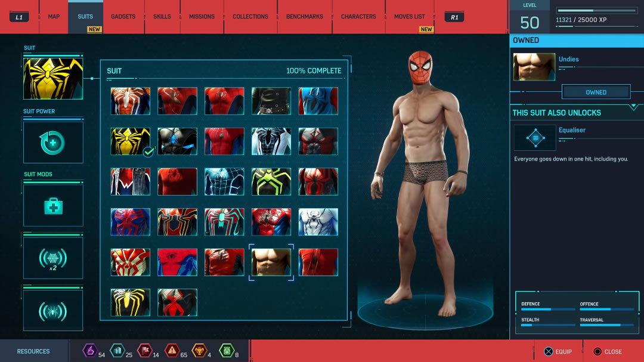Open the COLLECTIONS tab

click(x=250, y=17)
